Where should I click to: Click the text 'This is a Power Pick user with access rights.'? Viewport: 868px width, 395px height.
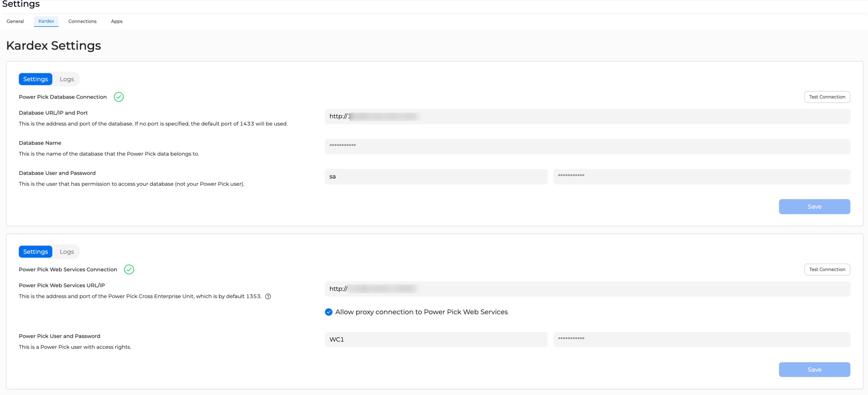[75, 347]
